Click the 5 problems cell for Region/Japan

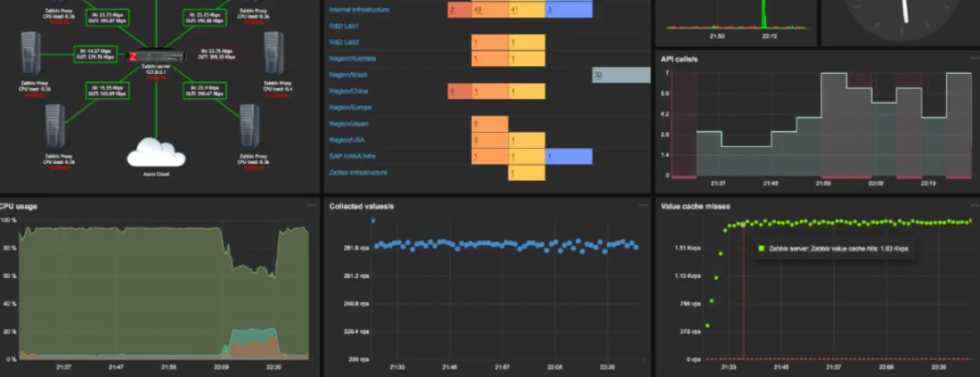click(x=489, y=124)
